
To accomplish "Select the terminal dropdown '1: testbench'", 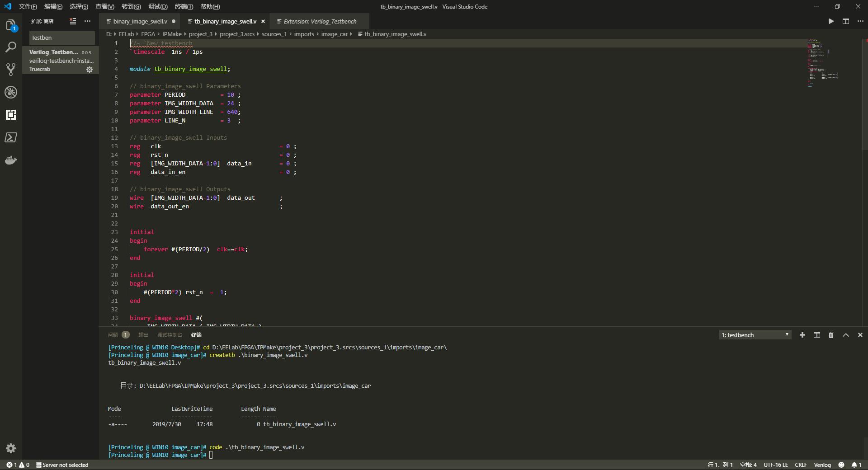I will (x=755, y=335).
